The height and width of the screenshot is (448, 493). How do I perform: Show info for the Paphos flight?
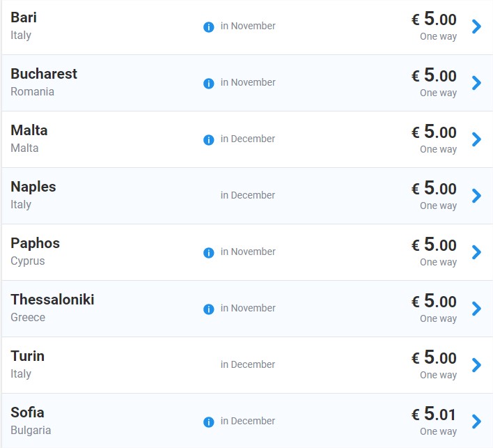(x=209, y=253)
